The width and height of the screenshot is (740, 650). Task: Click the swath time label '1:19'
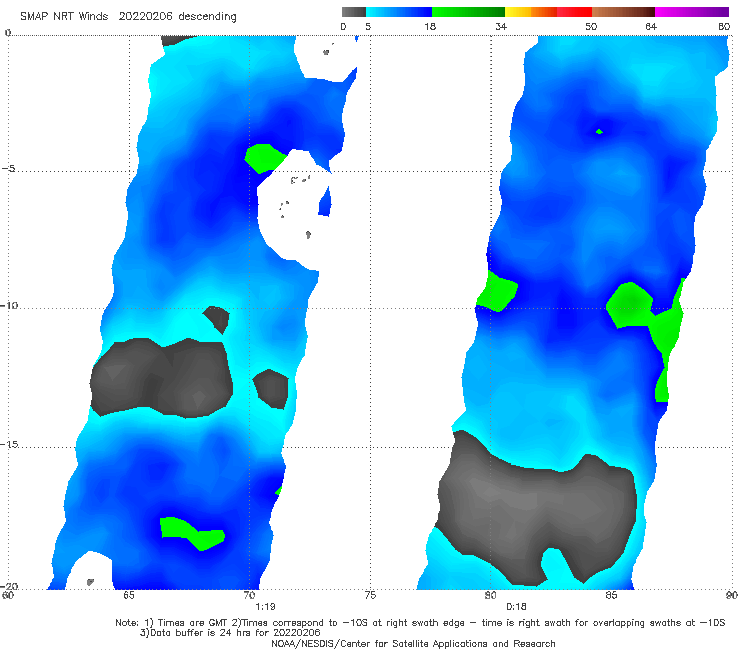click(265, 607)
